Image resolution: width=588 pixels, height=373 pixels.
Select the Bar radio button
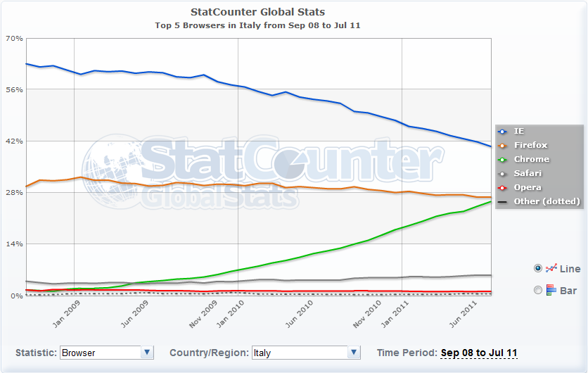point(539,290)
